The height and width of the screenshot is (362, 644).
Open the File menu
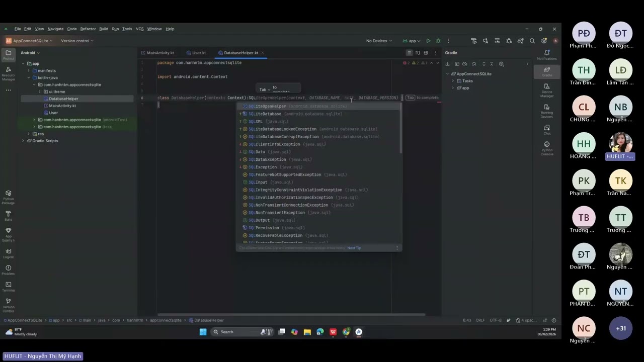[x=18, y=29]
